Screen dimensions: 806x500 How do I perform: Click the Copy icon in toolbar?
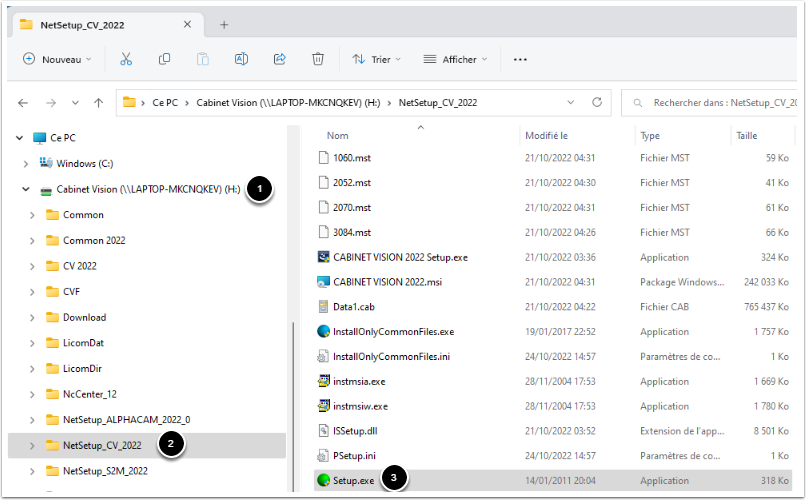(164, 59)
